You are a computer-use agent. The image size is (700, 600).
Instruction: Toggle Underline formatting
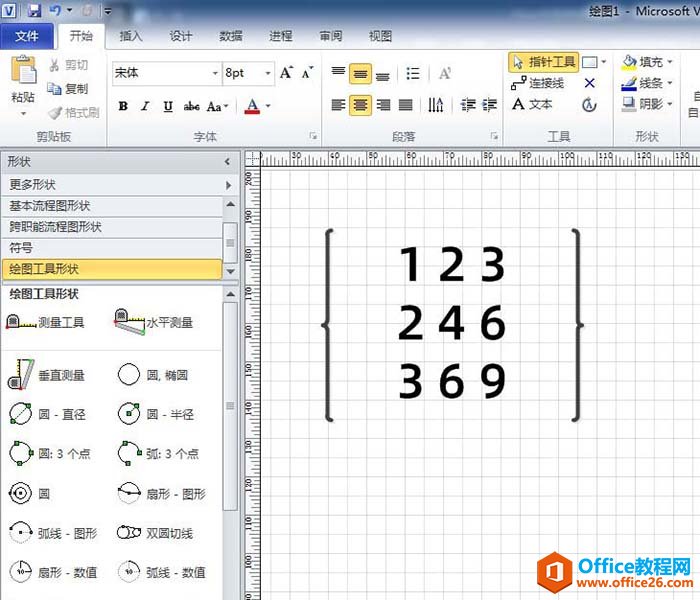(167, 106)
